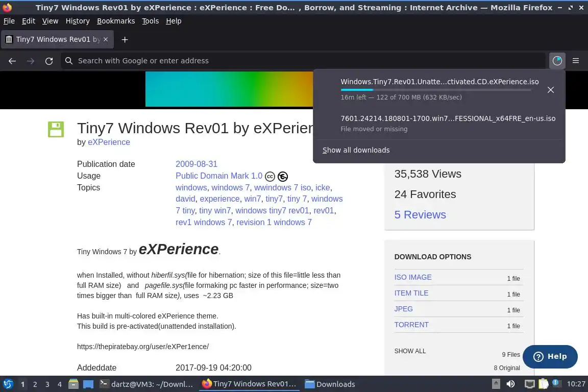
Task: Click the search magnifier in address bar
Action: [x=68, y=61]
